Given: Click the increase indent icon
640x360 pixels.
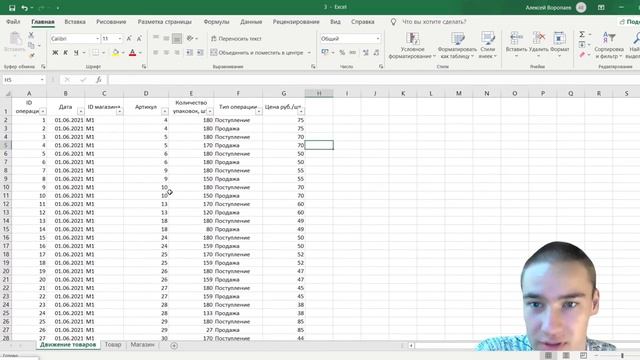Looking at the screenshot, I should pos(200,53).
